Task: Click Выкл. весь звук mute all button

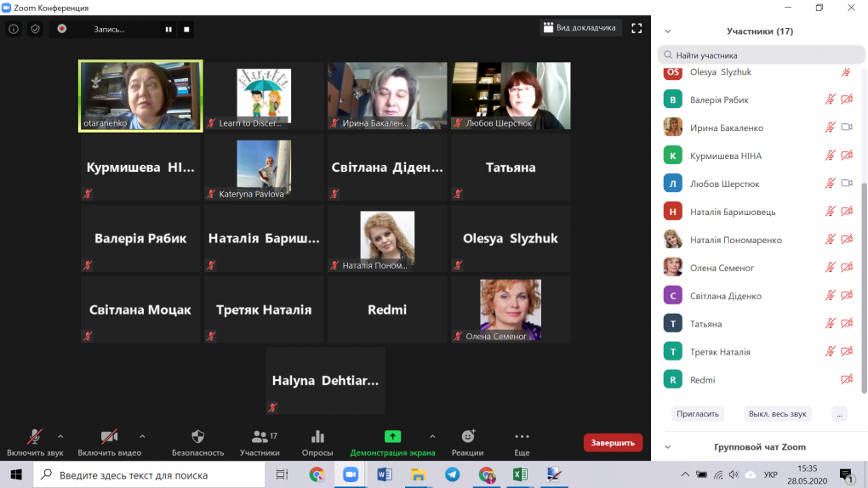Action: click(x=777, y=414)
